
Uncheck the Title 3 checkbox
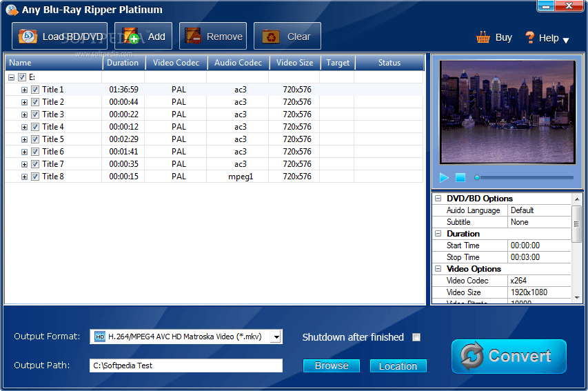(35, 114)
